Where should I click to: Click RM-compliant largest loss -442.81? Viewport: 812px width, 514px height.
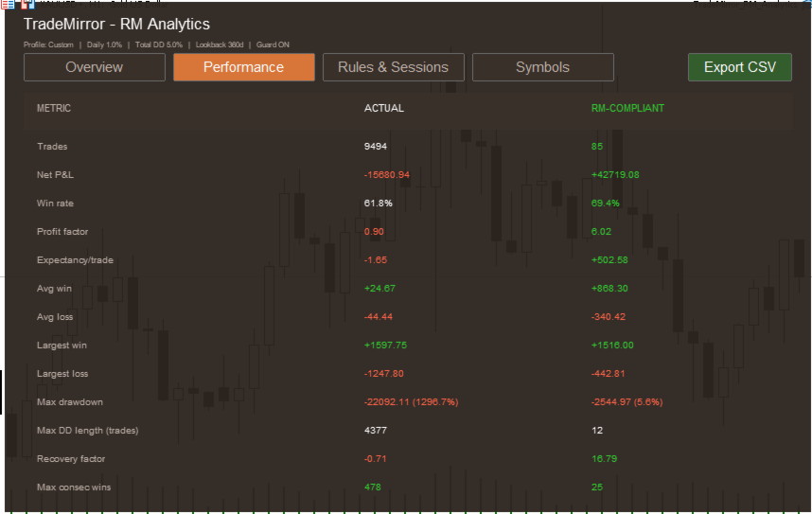coord(608,374)
